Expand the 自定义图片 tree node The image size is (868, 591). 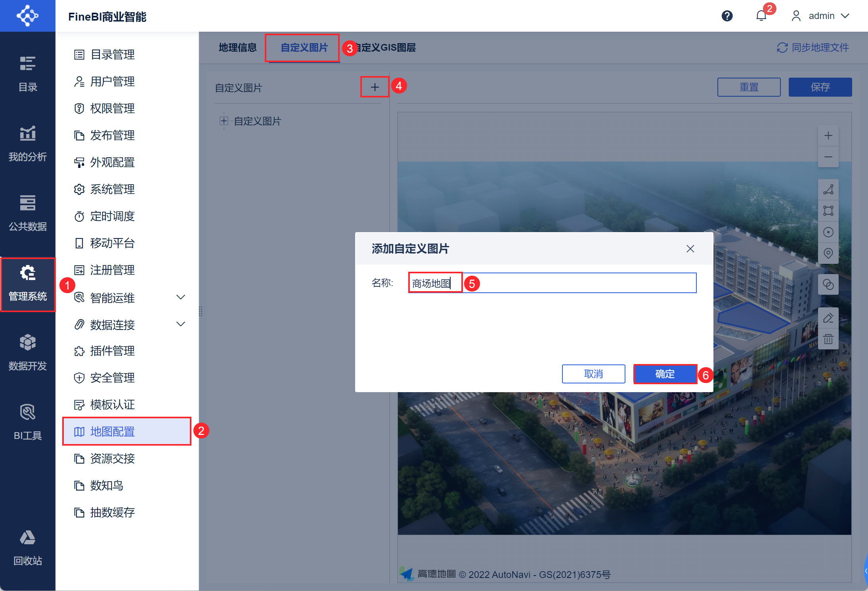point(224,121)
